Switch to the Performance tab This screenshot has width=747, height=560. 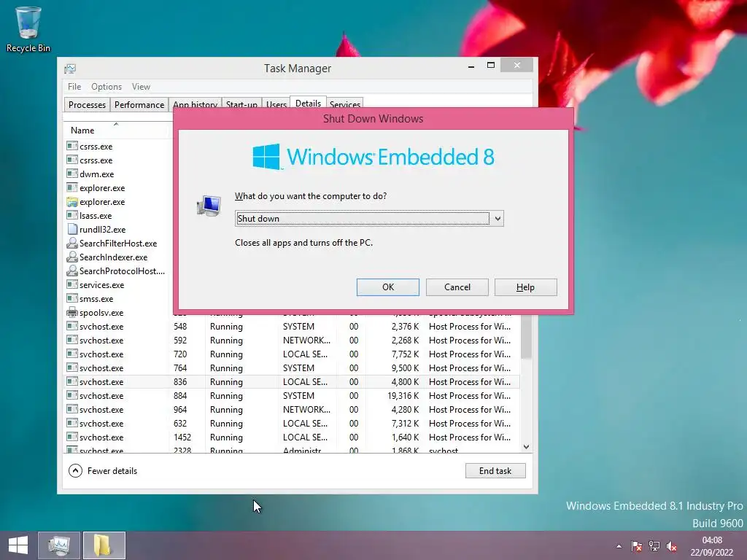coord(139,105)
